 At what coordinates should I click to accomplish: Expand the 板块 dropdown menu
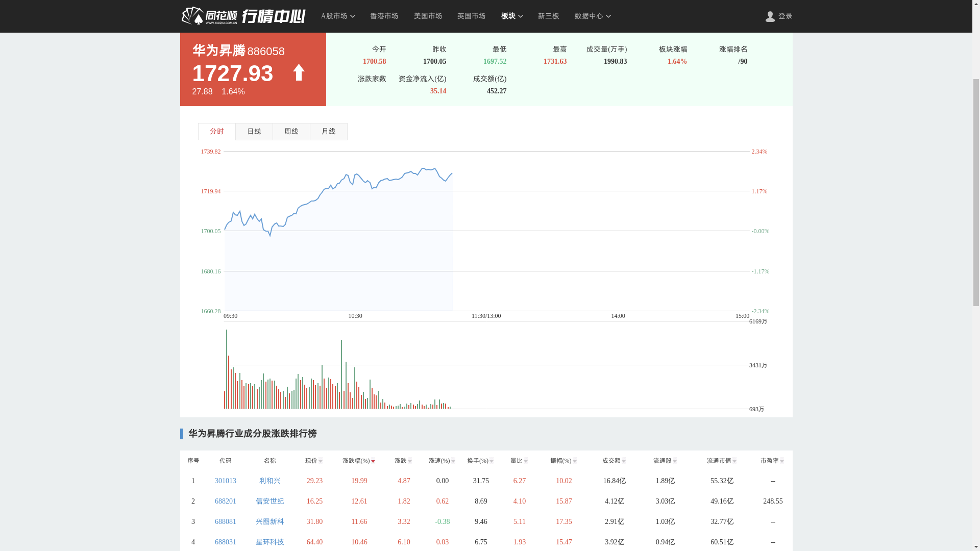(x=512, y=16)
